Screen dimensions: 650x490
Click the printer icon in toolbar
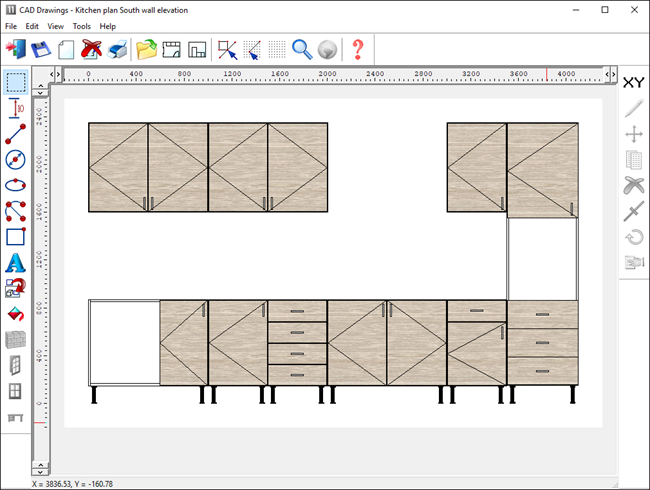[x=118, y=49]
